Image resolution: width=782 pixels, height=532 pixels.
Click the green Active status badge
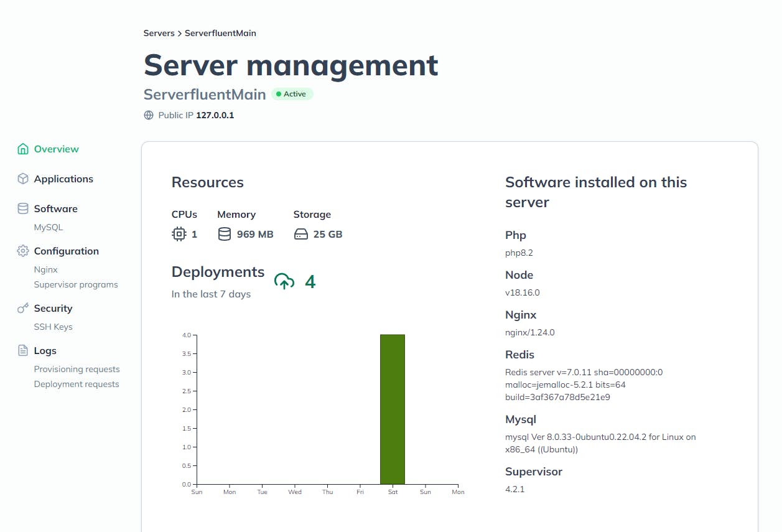pos(292,94)
